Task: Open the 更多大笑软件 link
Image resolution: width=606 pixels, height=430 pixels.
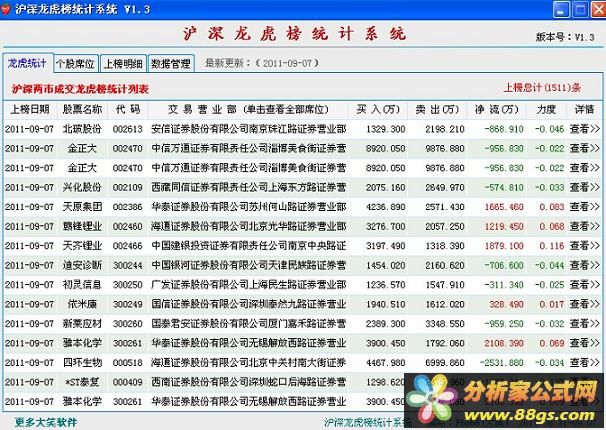Action: click(x=46, y=422)
